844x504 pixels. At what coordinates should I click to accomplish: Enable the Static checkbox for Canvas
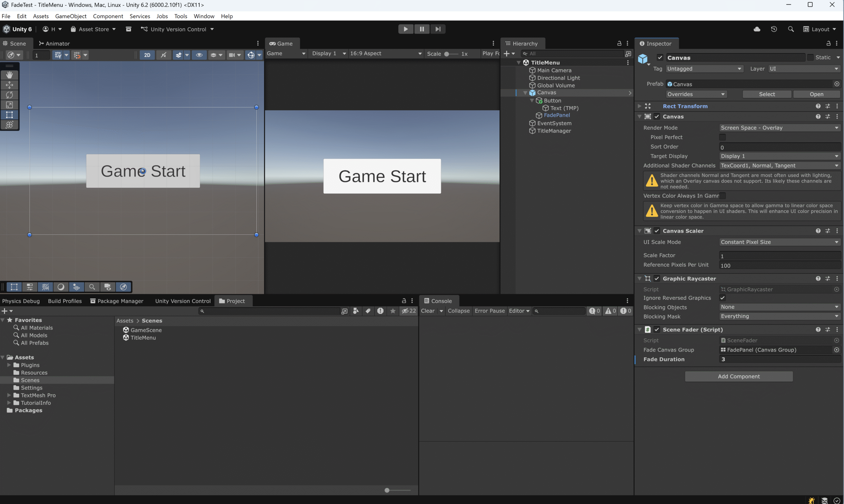(810, 57)
